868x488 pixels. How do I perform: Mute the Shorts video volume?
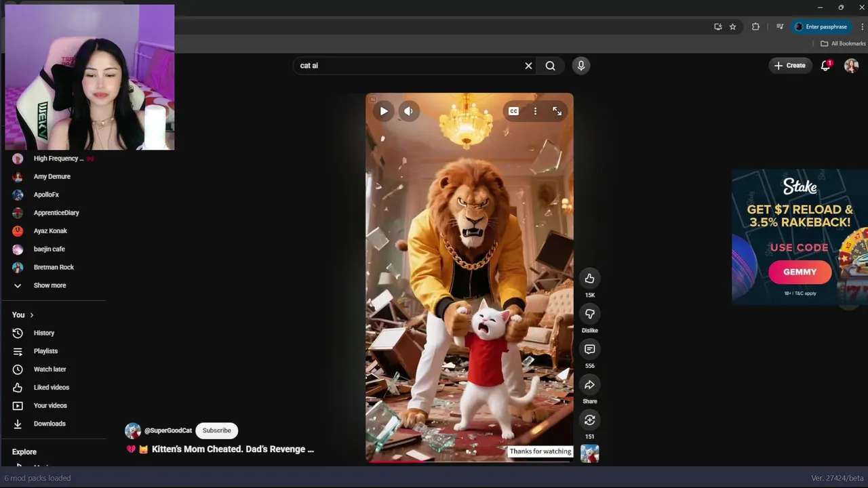408,111
